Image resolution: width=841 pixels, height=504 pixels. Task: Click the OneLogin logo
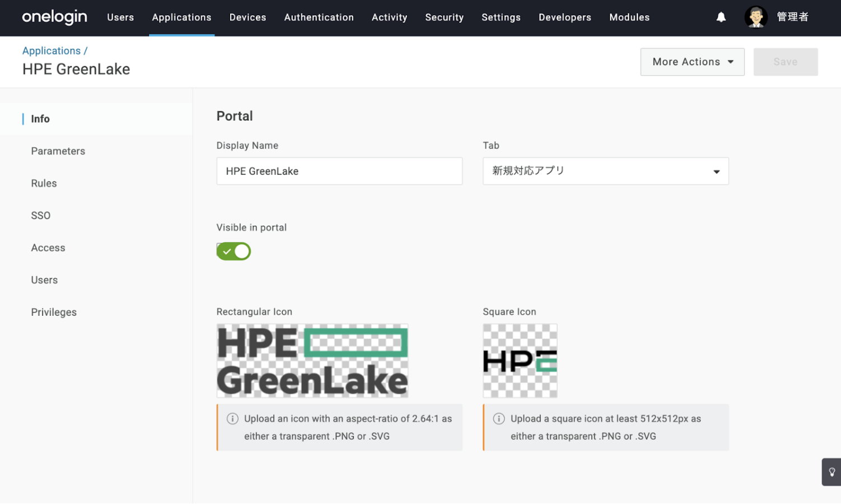[x=54, y=17]
